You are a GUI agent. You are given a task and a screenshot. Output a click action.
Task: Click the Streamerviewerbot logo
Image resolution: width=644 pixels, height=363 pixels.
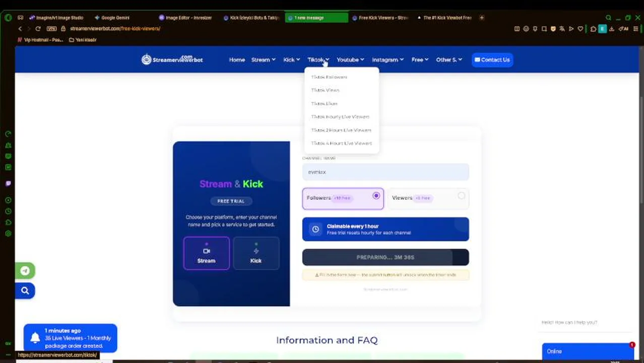[x=172, y=59]
